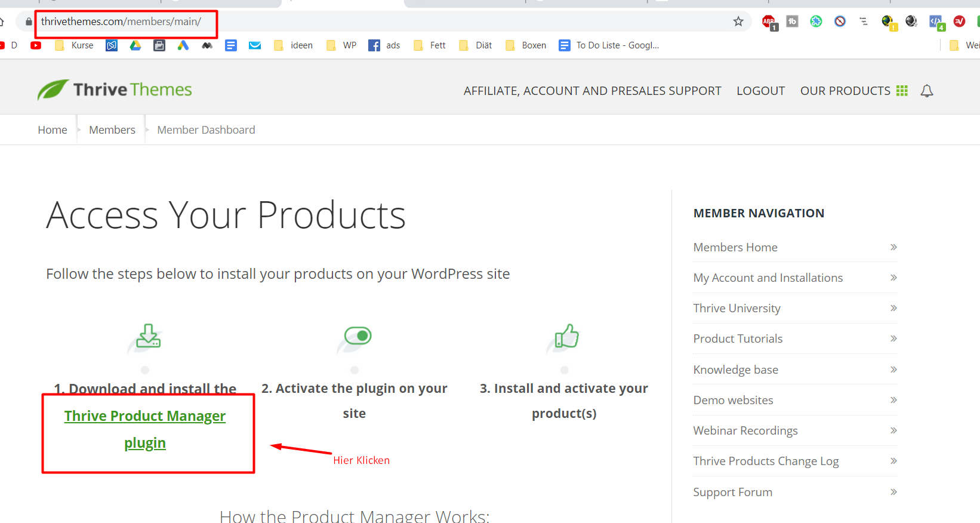Open Support Forum navigation link
The height and width of the screenshot is (523, 980).
(x=795, y=492)
